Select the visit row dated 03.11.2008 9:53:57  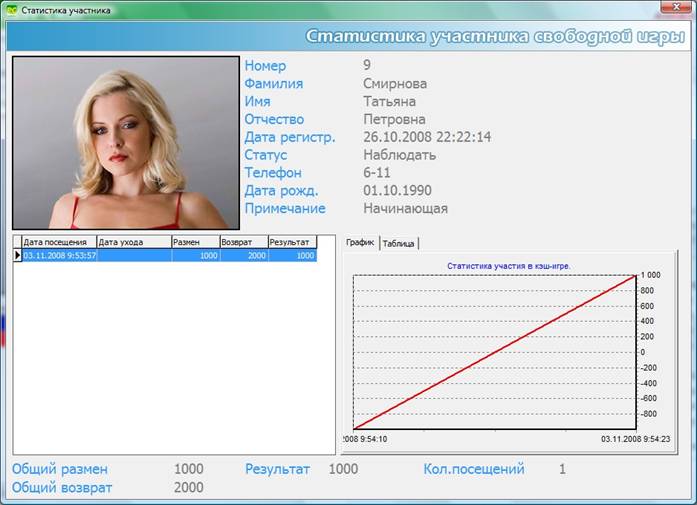[60, 256]
